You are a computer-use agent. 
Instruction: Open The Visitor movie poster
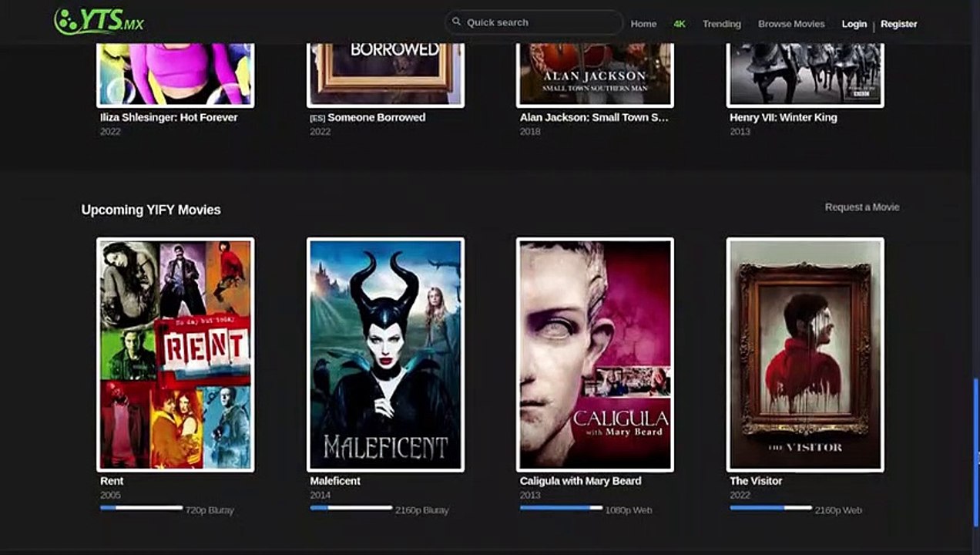click(x=805, y=355)
